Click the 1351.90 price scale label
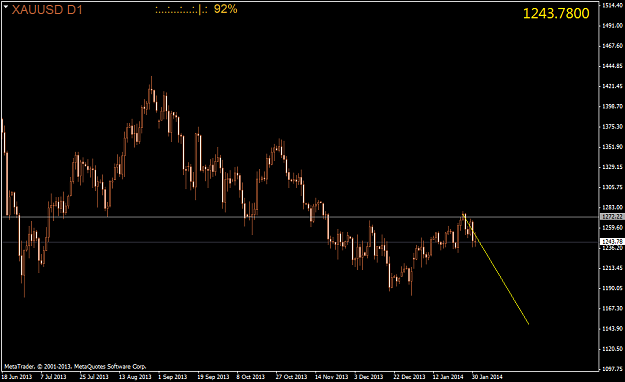Viewport: 625px width, 382px height. (x=612, y=147)
